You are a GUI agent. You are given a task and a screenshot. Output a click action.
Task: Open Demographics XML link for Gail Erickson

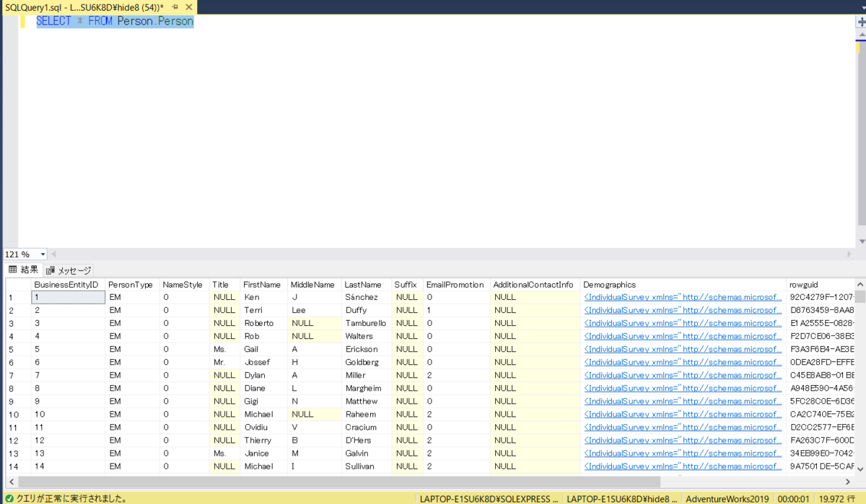(683, 349)
